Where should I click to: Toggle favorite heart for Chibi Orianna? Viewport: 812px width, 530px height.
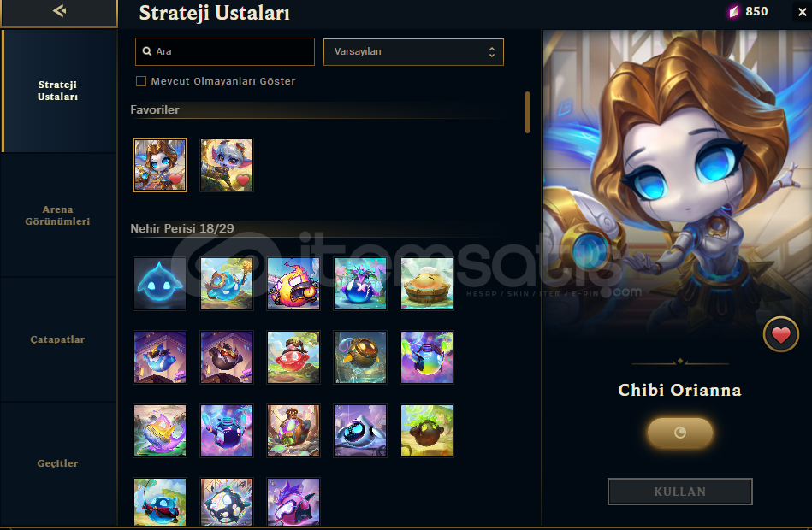[x=781, y=335]
